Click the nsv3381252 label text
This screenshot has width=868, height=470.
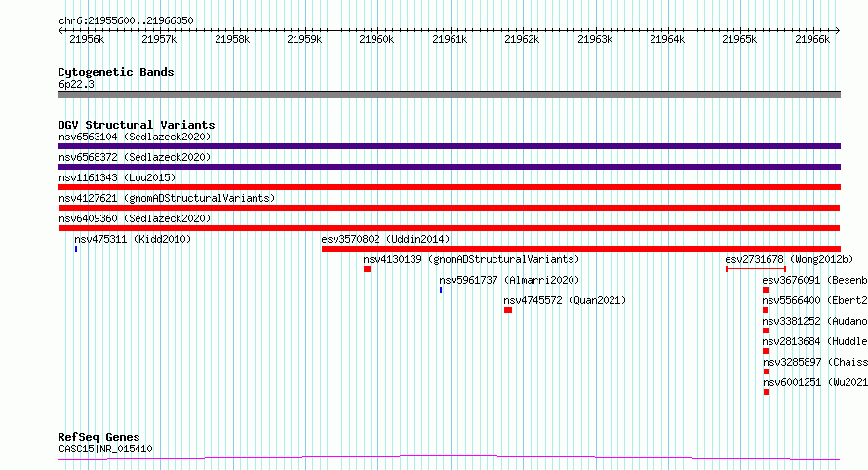pyautogui.click(x=815, y=321)
